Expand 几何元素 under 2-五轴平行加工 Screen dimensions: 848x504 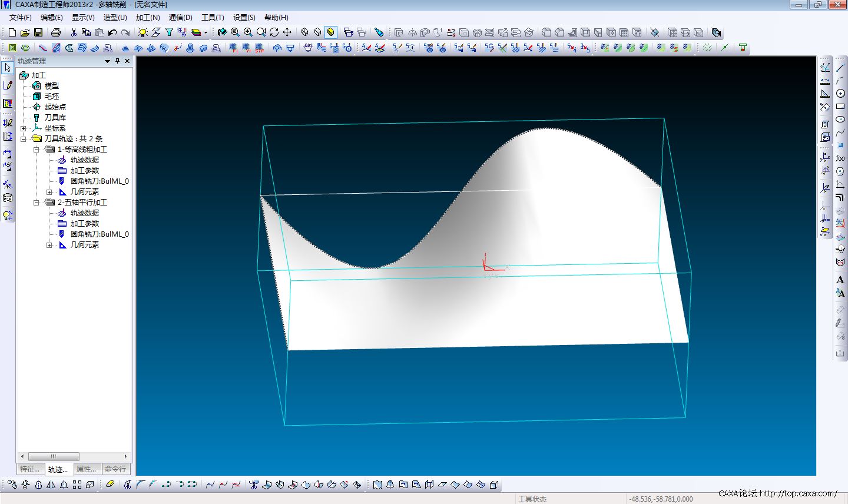click(x=49, y=245)
